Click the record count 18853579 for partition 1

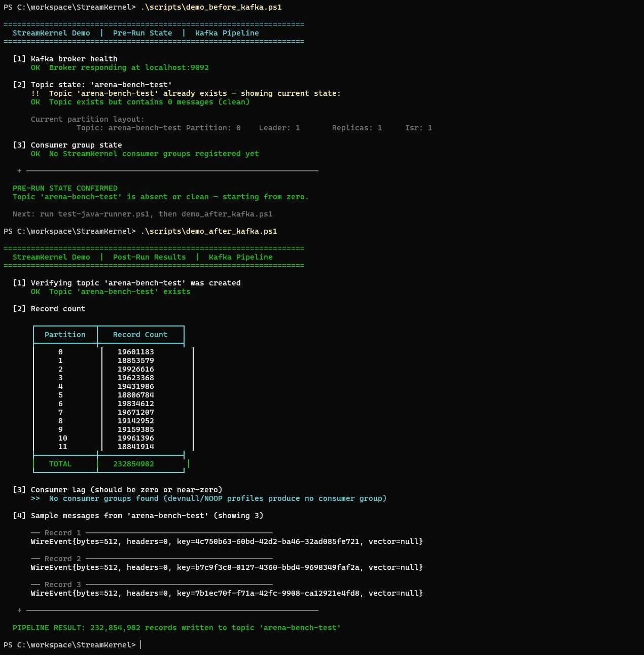pos(136,360)
